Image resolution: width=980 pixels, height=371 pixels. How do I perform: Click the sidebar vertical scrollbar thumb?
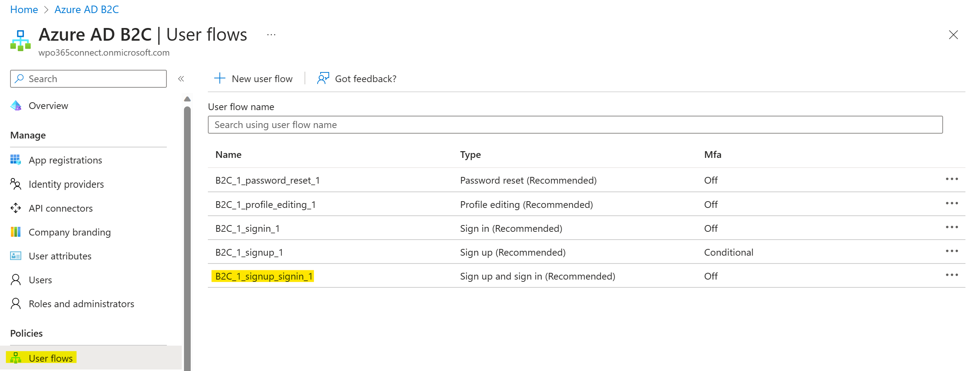[187, 238]
